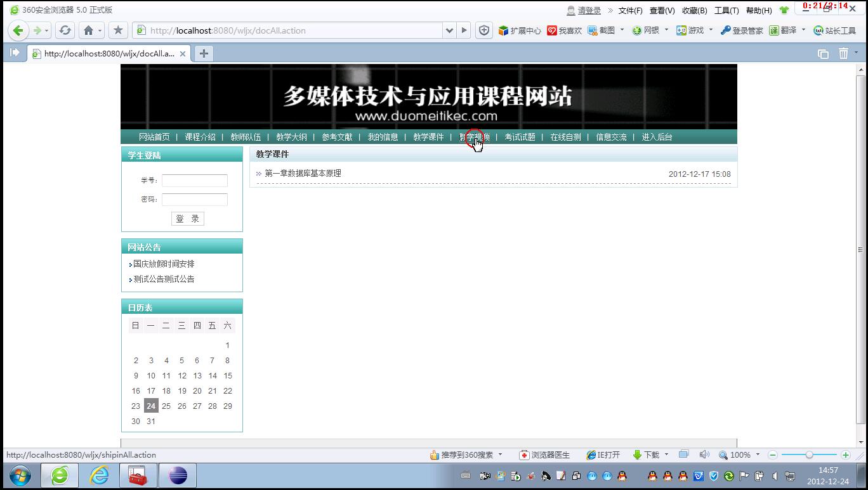Open 课程介绍 in the navigation bar
Screen dimensions: 868x490
200,137
